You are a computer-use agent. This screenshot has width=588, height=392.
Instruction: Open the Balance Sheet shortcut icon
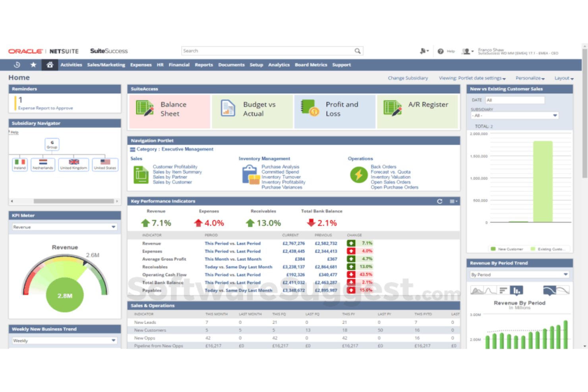click(144, 108)
